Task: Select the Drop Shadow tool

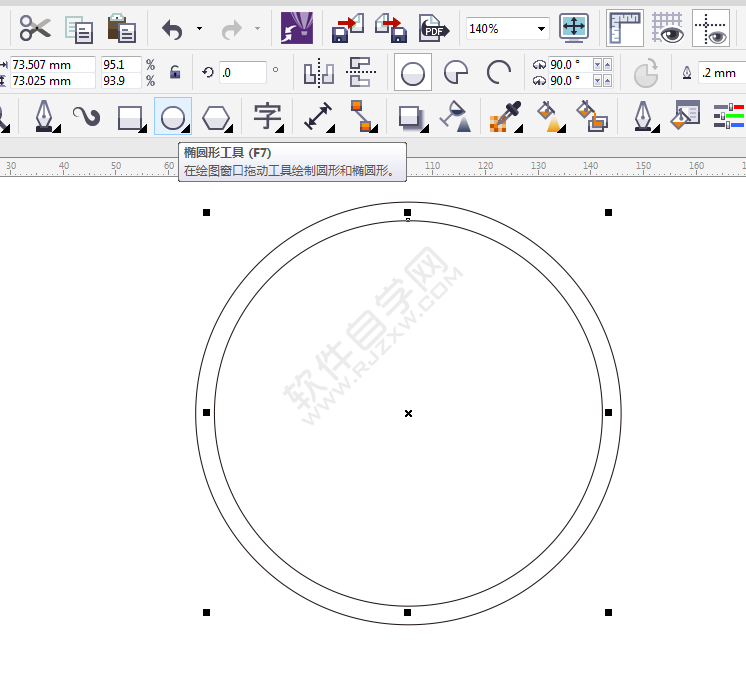Action: (x=410, y=117)
